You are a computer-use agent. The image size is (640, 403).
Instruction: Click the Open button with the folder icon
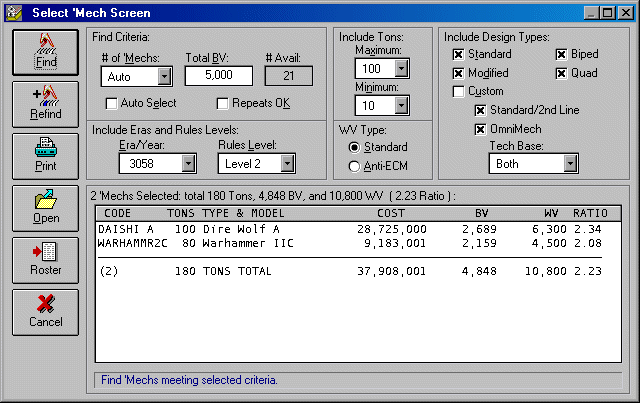[45, 208]
